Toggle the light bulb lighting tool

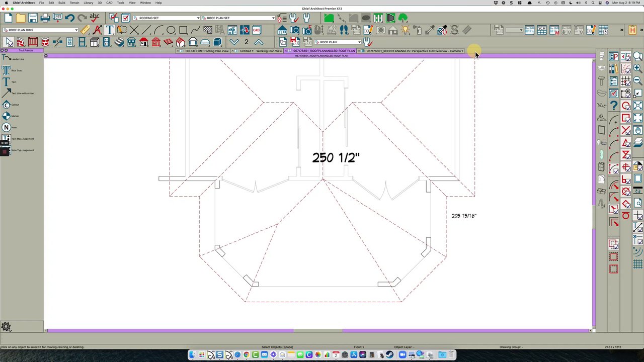click(x=406, y=30)
